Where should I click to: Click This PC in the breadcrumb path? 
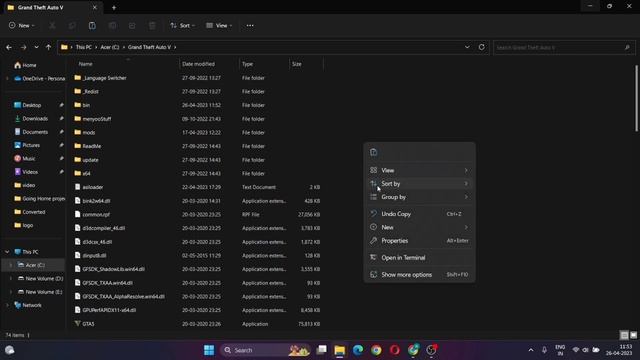coord(84,47)
